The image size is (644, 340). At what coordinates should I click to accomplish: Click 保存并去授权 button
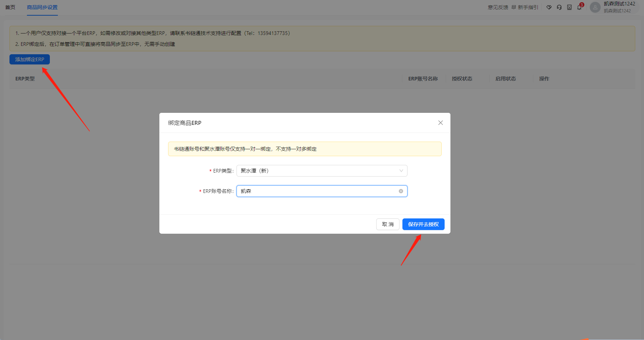(424, 224)
